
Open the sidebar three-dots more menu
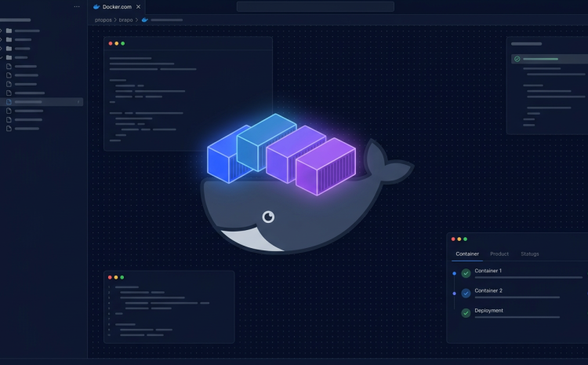point(77,6)
